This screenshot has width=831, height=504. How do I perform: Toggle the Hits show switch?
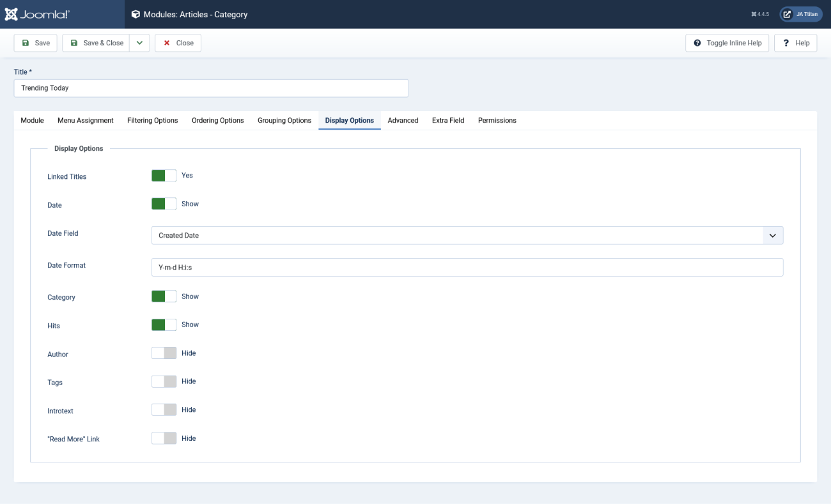[164, 325]
